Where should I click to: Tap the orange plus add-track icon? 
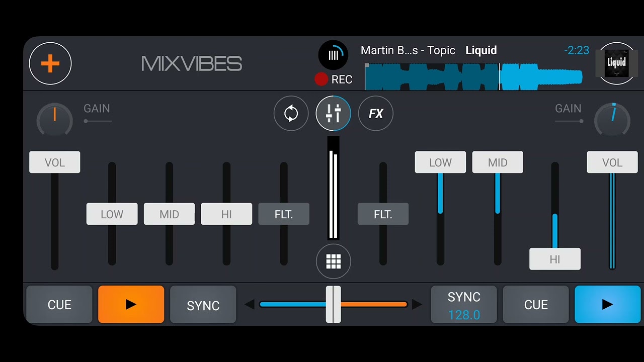(x=50, y=64)
